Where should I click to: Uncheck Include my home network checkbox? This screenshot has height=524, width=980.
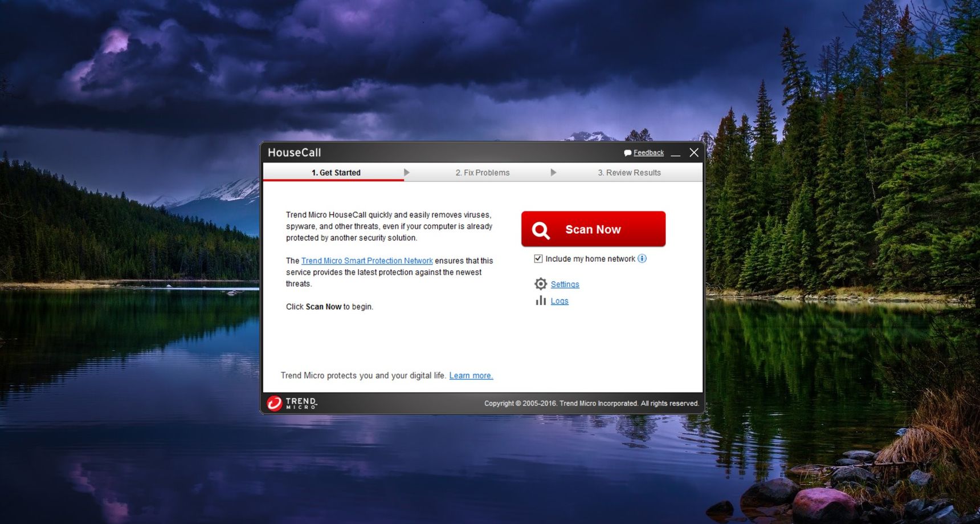(x=538, y=259)
